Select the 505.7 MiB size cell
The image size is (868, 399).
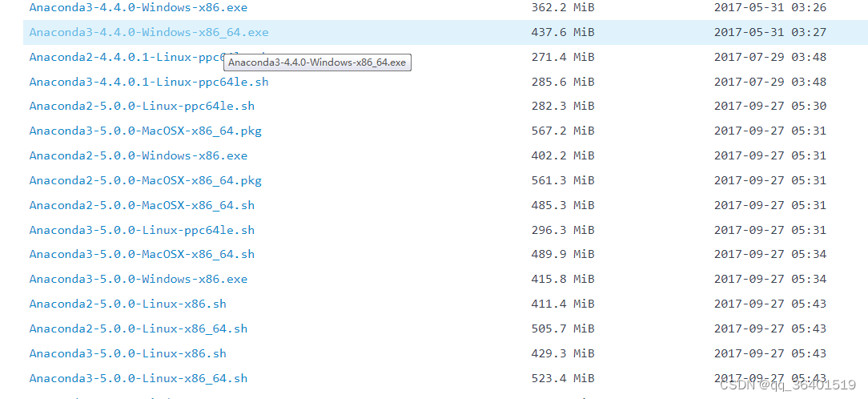[562, 328]
